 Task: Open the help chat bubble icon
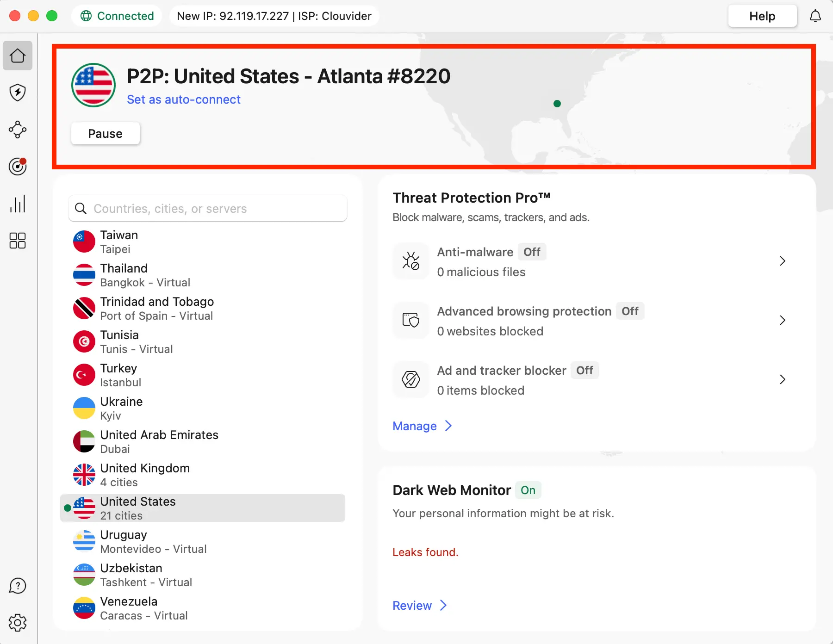(x=17, y=585)
